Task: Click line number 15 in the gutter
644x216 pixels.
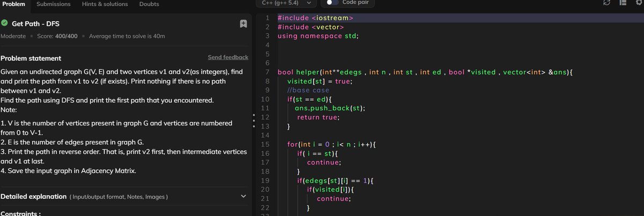Action: click(265, 145)
